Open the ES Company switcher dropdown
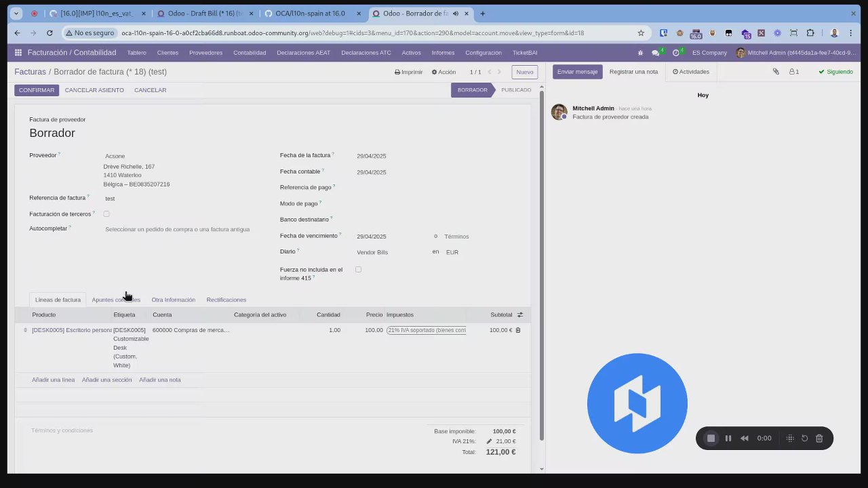This screenshot has height=488, width=868. pos(709,52)
